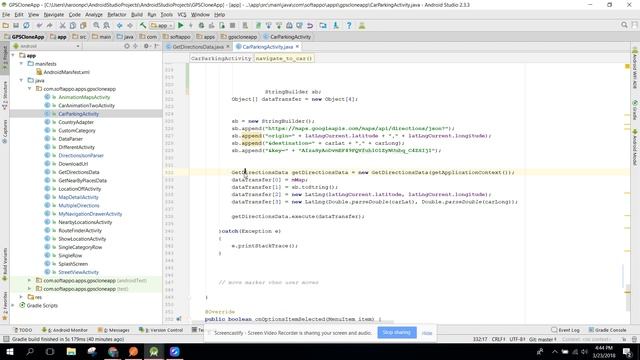The width and height of the screenshot is (640, 360).
Task: Click the Replace toolbar icon
Action: (x=106, y=25)
